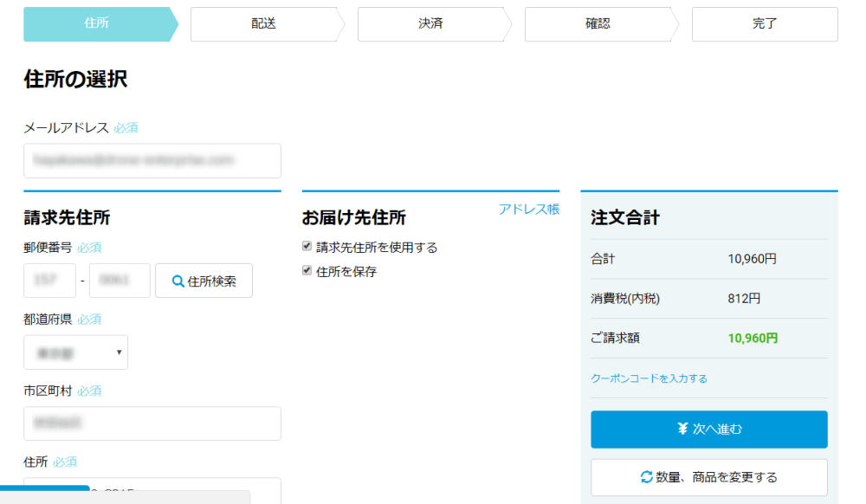
Task: Click the 住所検索 button
Action: [x=204, y=281]
